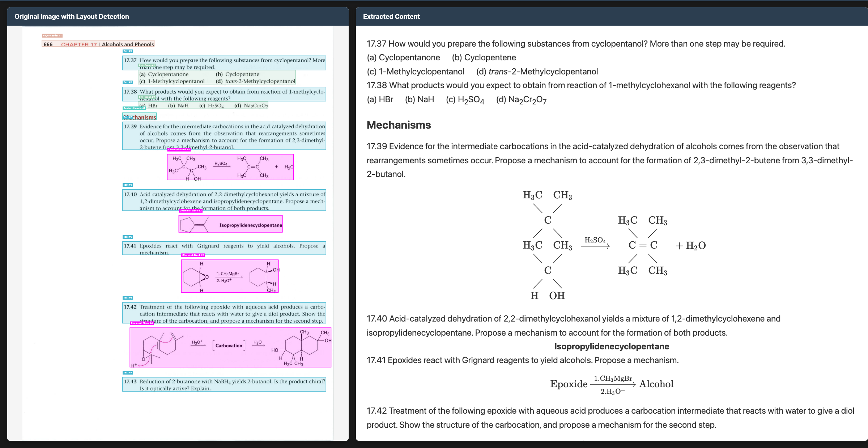Click the extracted 17.41 epoxides sentence
The image size is (868, 448).
(523, 360)
